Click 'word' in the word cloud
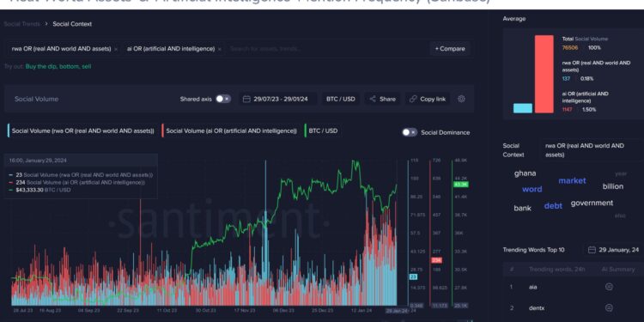The image size is (644, 322). 532,190
